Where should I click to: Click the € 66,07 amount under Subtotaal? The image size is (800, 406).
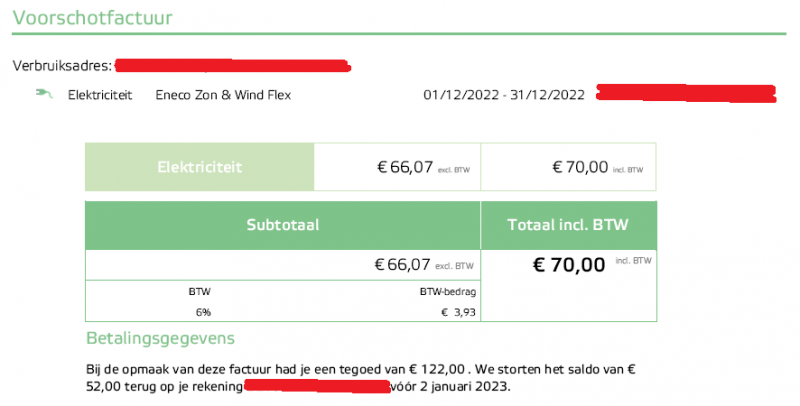click(x=402, y=265)
